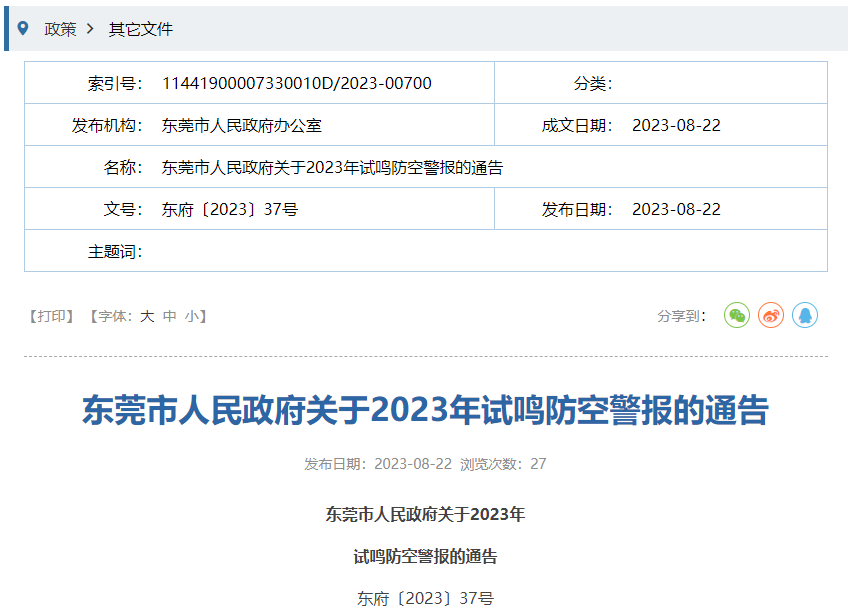The width and height of the screenshot is (852, 616).
Task: Click the 名称 row title text
Action: 332,167
